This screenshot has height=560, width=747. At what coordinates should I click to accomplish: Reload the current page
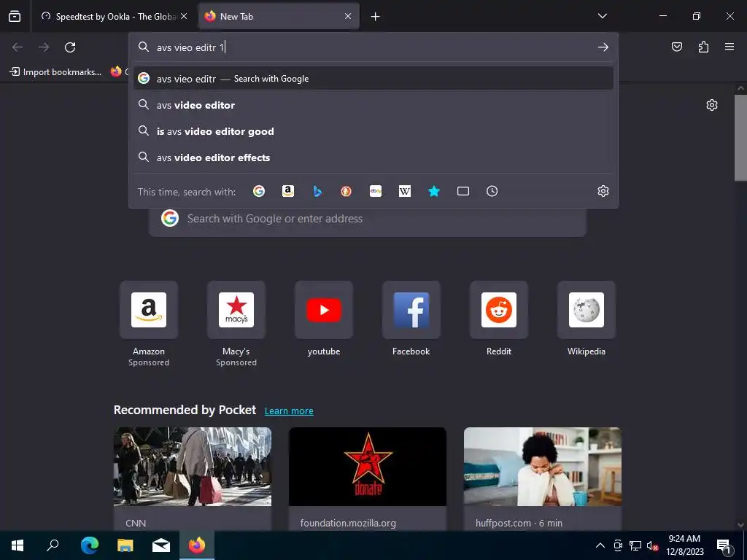click(70, 47)
